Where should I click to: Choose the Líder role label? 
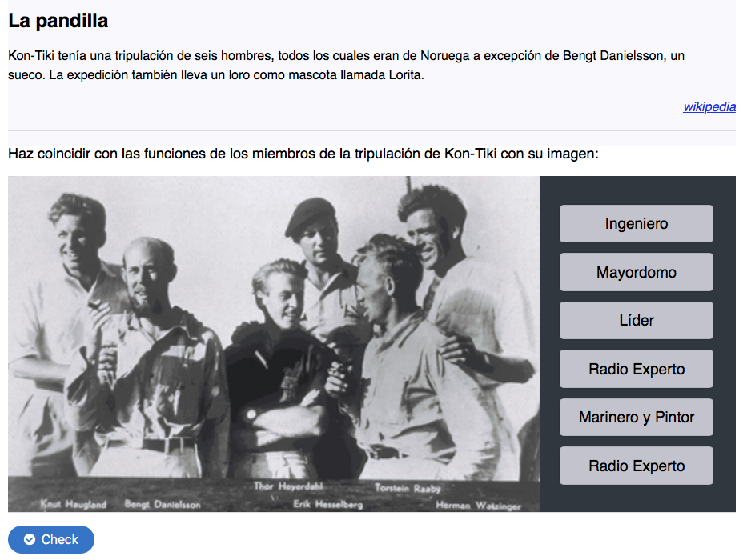(636, 321)
